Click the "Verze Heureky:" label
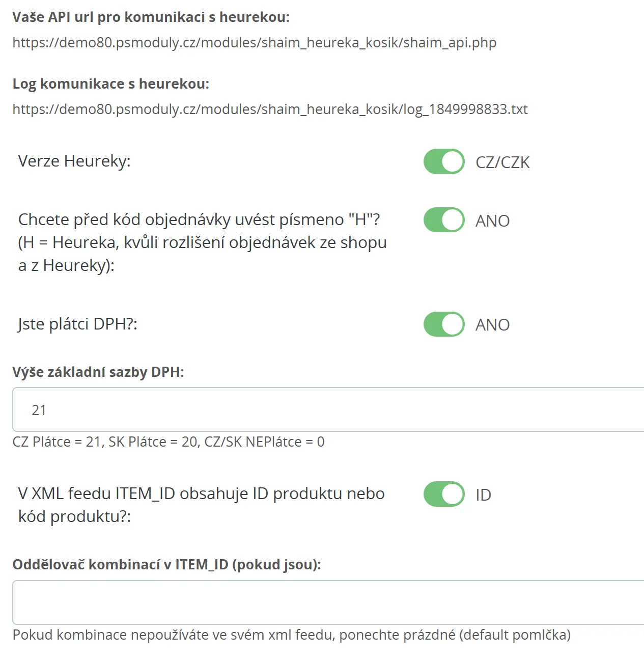This screenshot has height=659, width=644. point(74,161)
